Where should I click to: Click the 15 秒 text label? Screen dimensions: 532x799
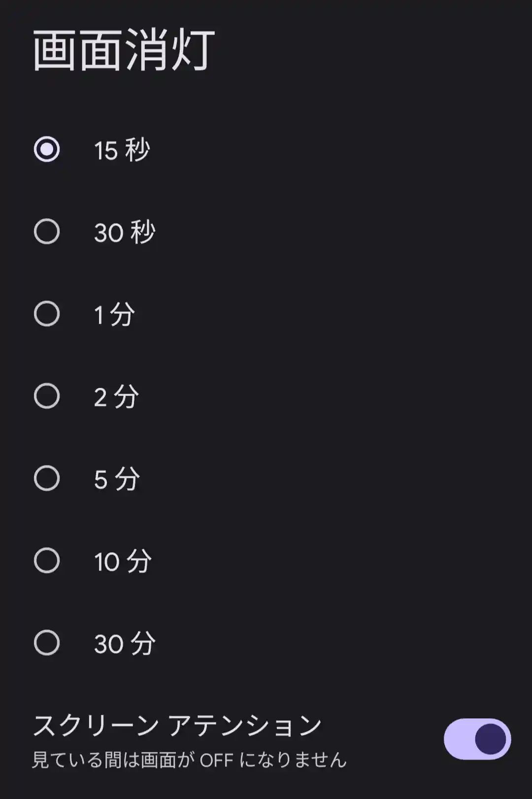pos(122,150)
